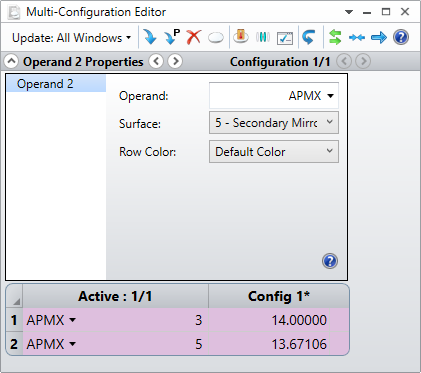
Task: Click the red X Delete Configuration icon
Action: 194,37
